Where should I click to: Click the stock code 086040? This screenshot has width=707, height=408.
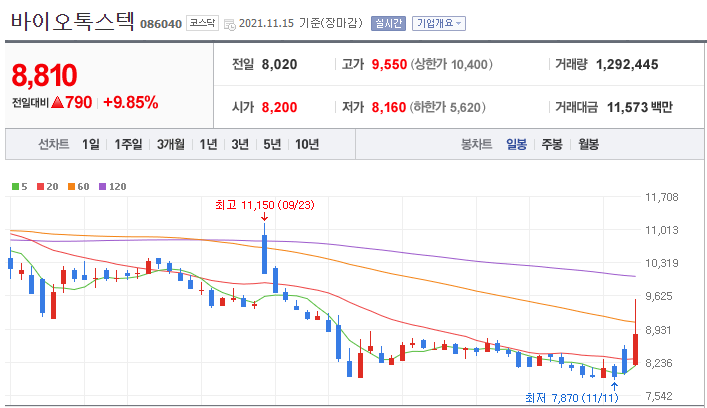[161, 24]
